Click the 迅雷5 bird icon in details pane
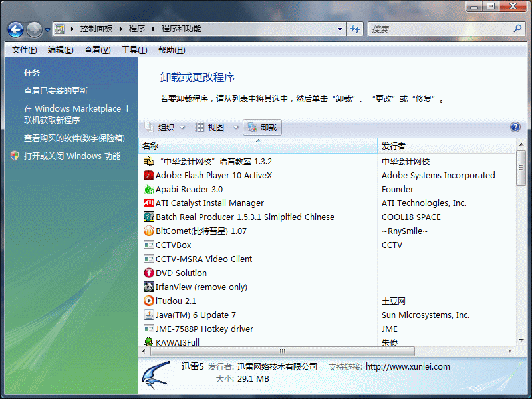532x399 pixels. pos(157,376)
